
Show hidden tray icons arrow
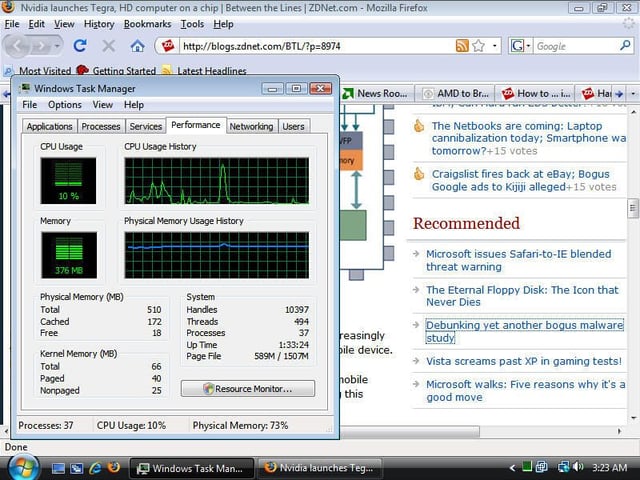tap(512, 468)
